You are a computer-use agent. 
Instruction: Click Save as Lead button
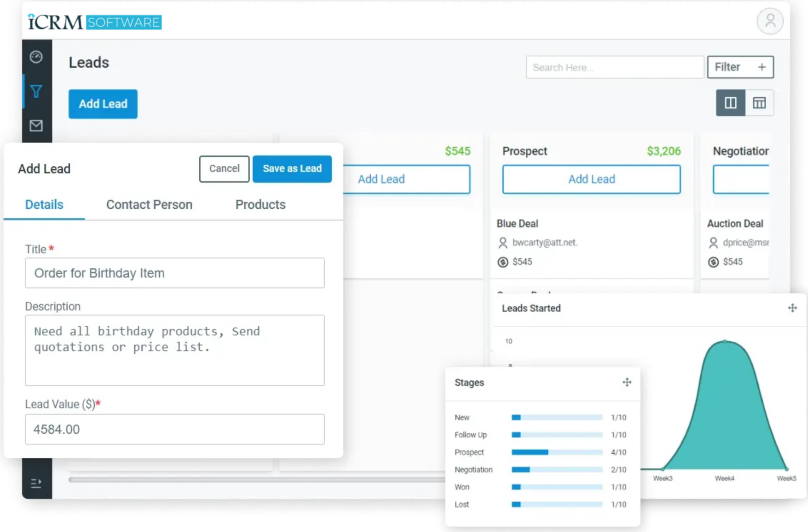pos(292,169)
